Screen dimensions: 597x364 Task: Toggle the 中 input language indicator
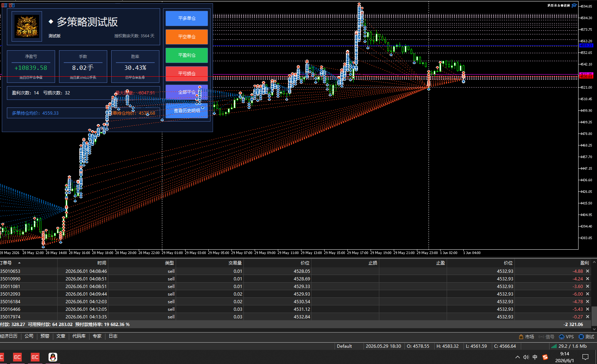click(x=535, y=357)
